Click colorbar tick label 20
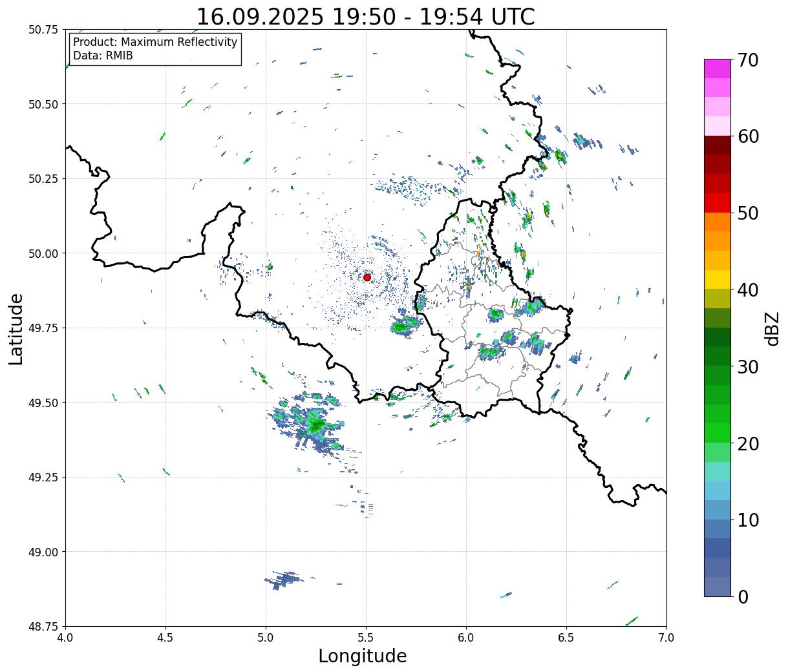 [748, 443]
